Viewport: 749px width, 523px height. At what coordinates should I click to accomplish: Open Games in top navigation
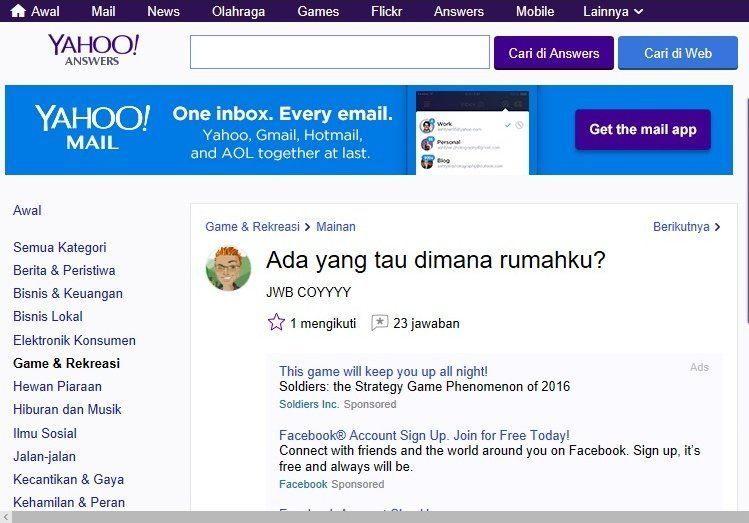point(318,11)
